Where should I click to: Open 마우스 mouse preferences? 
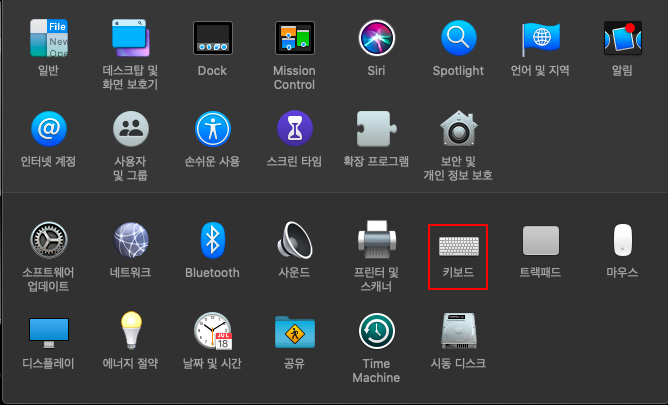tap(622, 240)
